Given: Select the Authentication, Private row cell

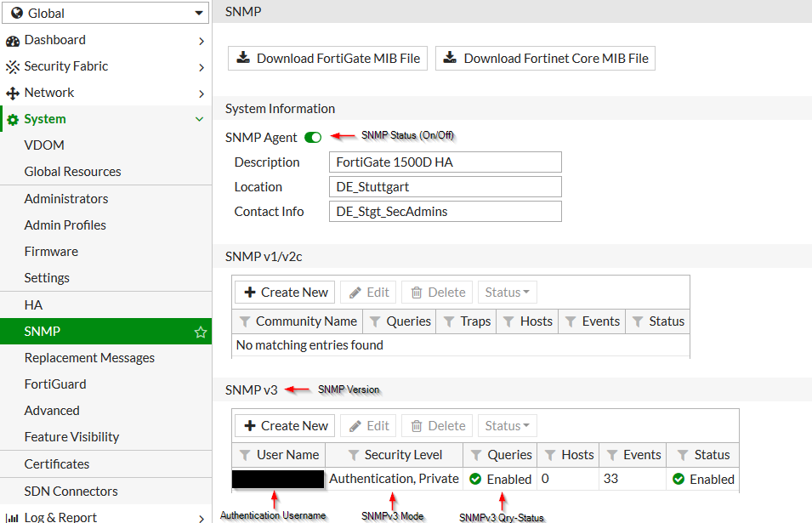Looking at the screenshot, I should (394, 479).
